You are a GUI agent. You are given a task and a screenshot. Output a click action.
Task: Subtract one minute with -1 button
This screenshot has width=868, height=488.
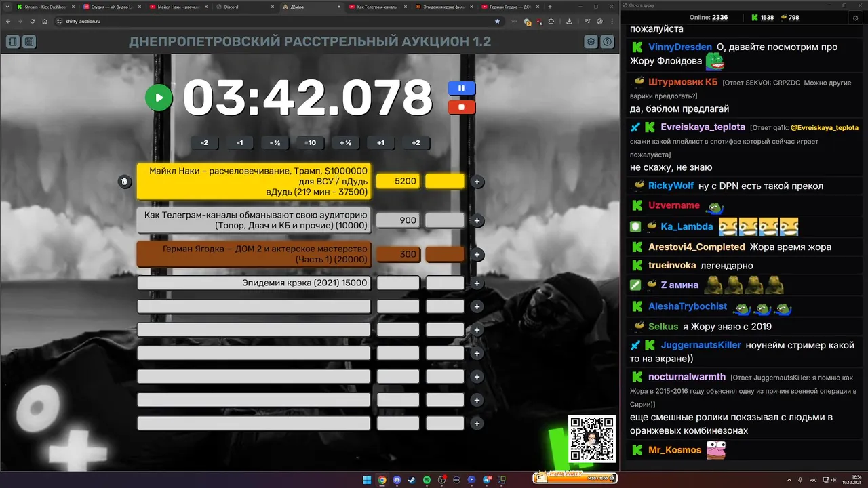(x=239, y=143)
